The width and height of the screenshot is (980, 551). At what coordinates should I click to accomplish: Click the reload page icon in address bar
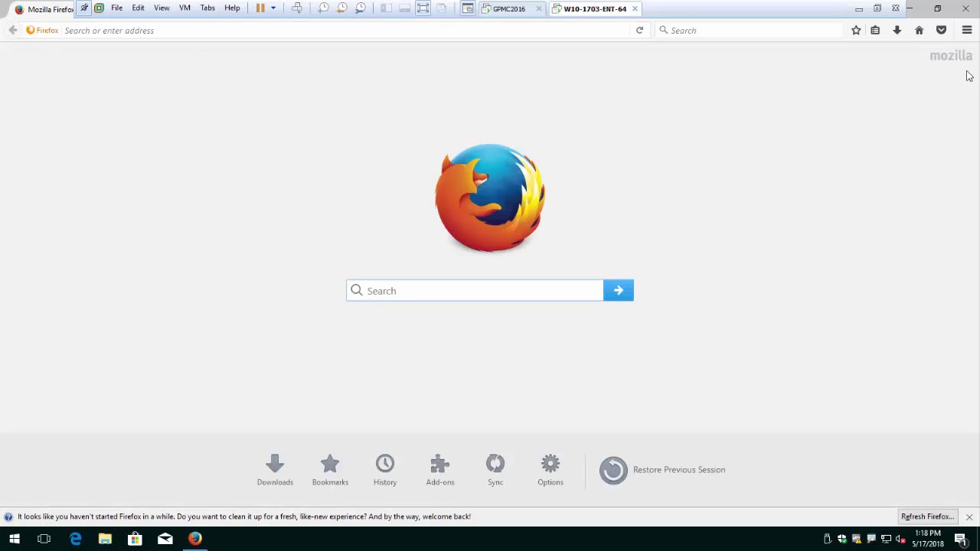click(x=639, y=31)
